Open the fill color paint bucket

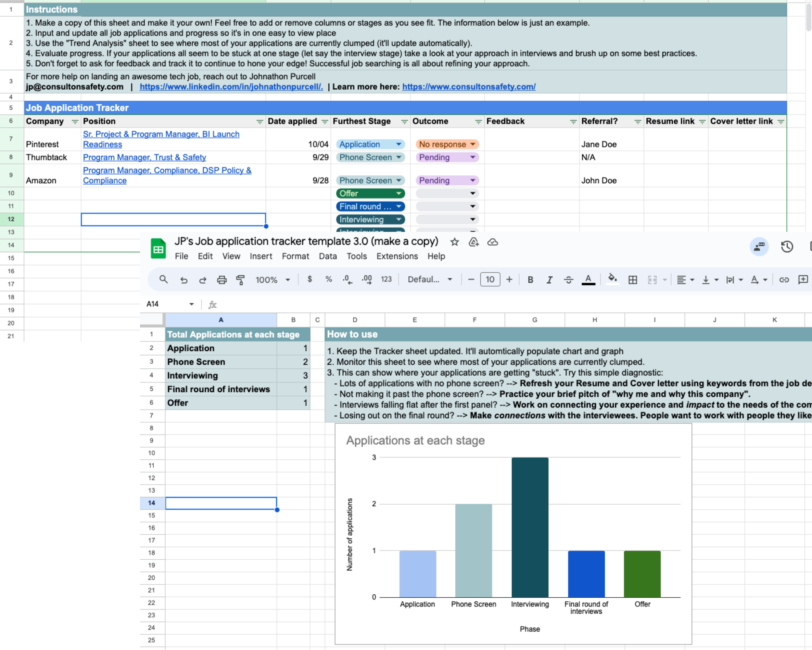coord(612,279)
